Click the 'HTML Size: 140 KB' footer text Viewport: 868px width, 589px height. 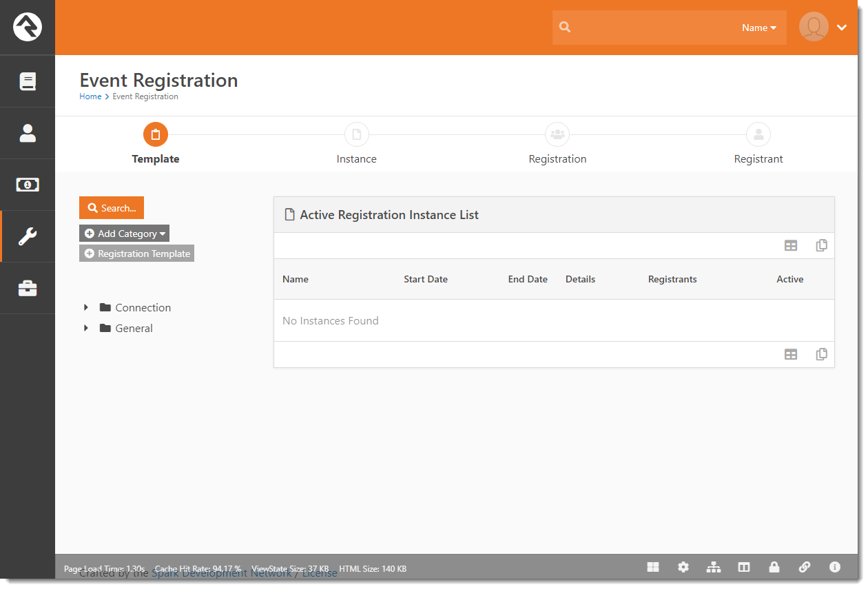pos(373,568)
